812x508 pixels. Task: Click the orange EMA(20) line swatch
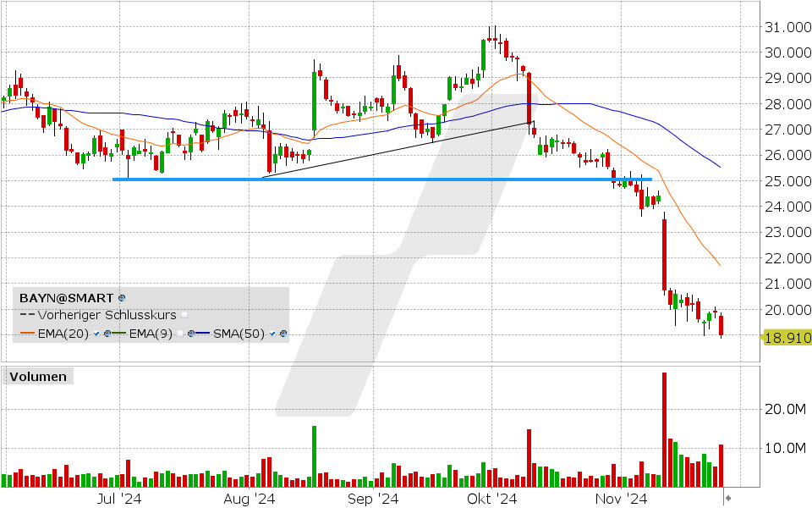point(27,334)
